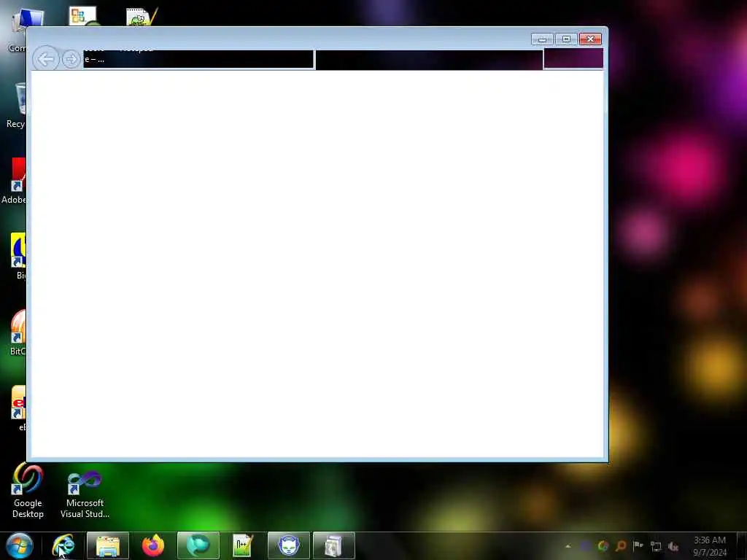This screenshot has height=560, width=747.
Task: Select the Google Desktop shortcut icon
Action: point(28,491)
